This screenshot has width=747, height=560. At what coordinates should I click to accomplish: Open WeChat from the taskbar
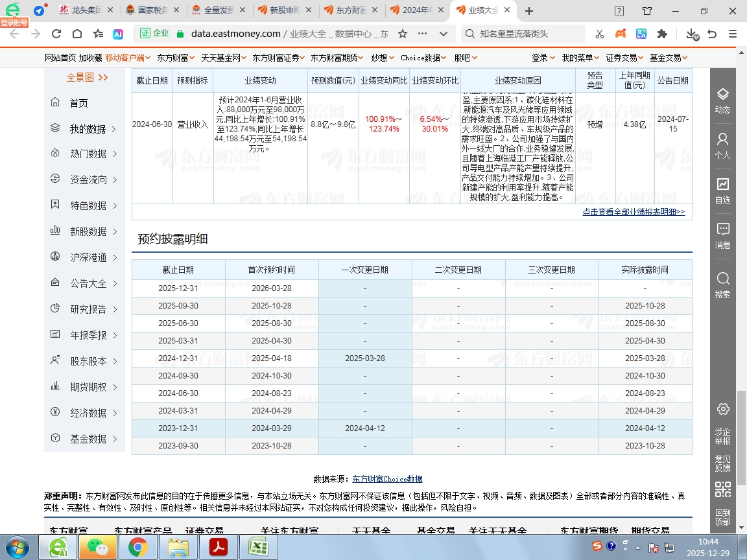(98, 548)
